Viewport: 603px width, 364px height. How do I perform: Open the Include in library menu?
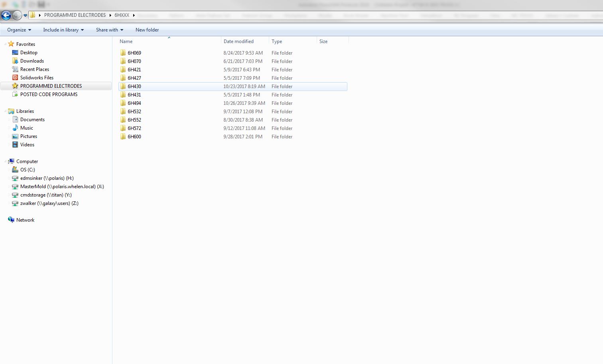pyautogui.click(x=63, y=30)
